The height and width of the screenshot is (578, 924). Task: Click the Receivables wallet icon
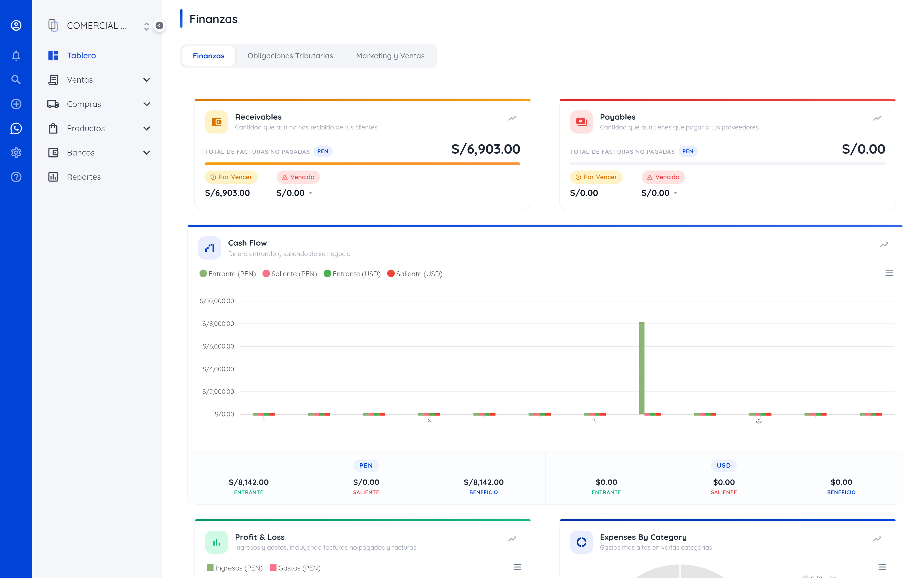tap(217, 122)
